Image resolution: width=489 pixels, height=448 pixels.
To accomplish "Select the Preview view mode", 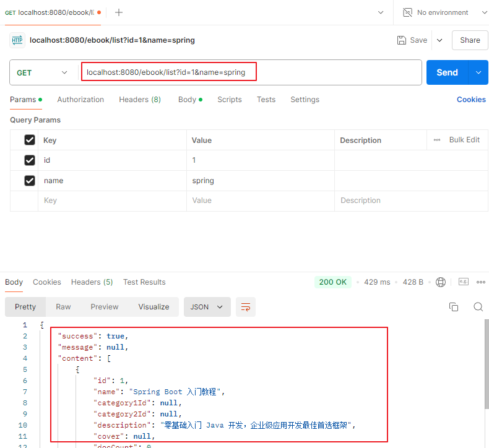I will tap(105, 307).
